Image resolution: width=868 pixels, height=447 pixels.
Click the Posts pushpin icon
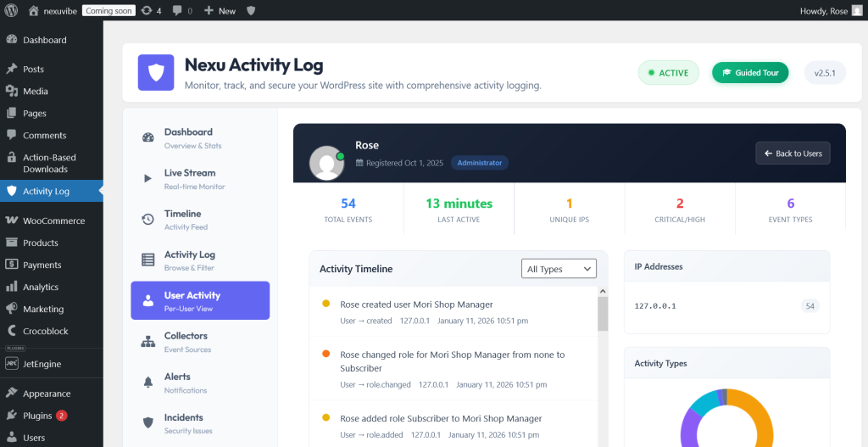tap(12, 70)
